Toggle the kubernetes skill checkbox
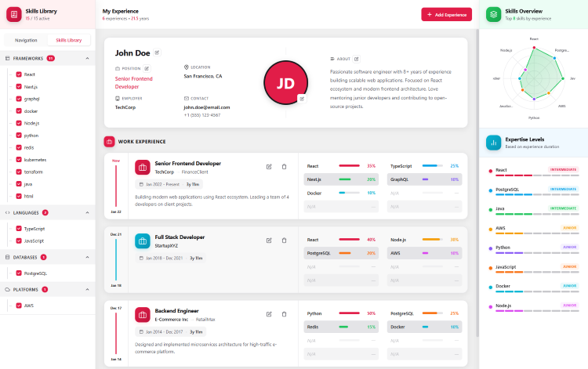This screenshot has height=369, width=588. coord(19,160)
